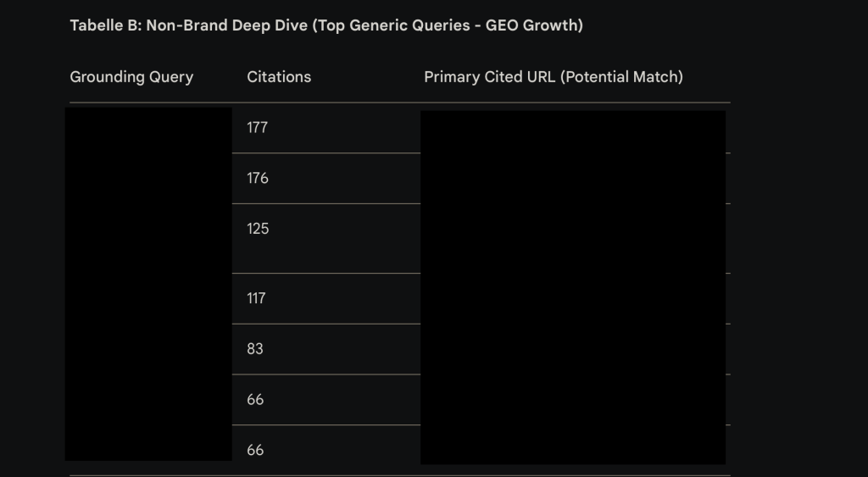Open the redacted cited URL in the 117 row
The image size is (868, 477).
572,298
